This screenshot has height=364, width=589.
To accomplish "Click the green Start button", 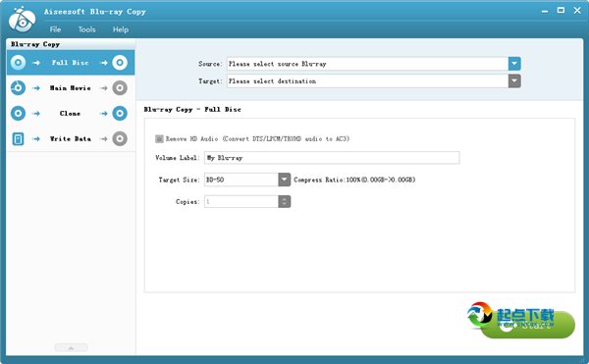I will (528, 325).
